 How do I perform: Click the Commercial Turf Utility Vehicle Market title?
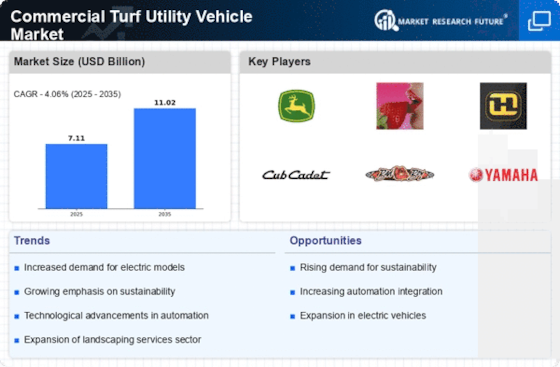coord(131,25)
